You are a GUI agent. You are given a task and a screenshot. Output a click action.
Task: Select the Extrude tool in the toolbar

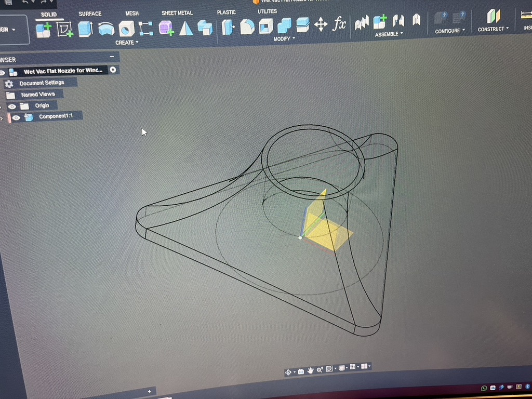85,29
